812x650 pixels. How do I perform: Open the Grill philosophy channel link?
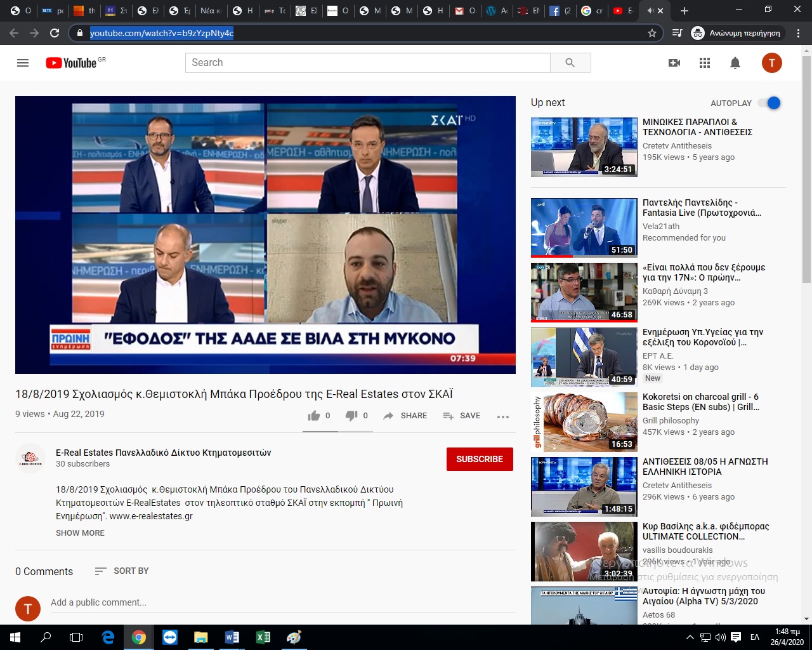click(671, 421)
